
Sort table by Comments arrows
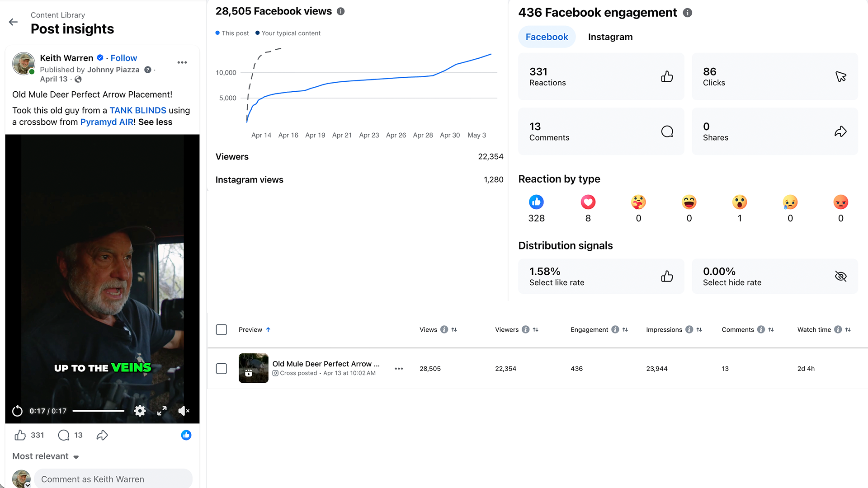[x=771, y=330]
